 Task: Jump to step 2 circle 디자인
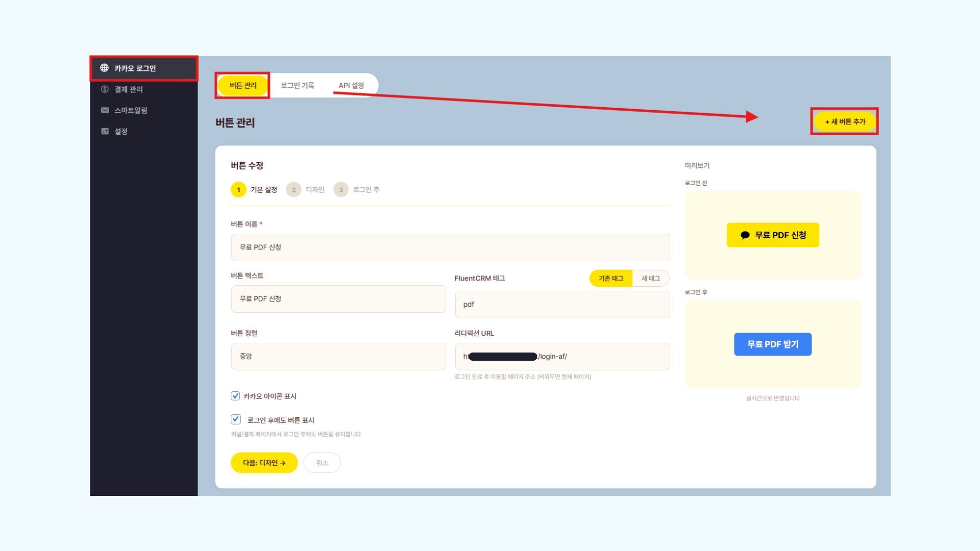[293, 190]
